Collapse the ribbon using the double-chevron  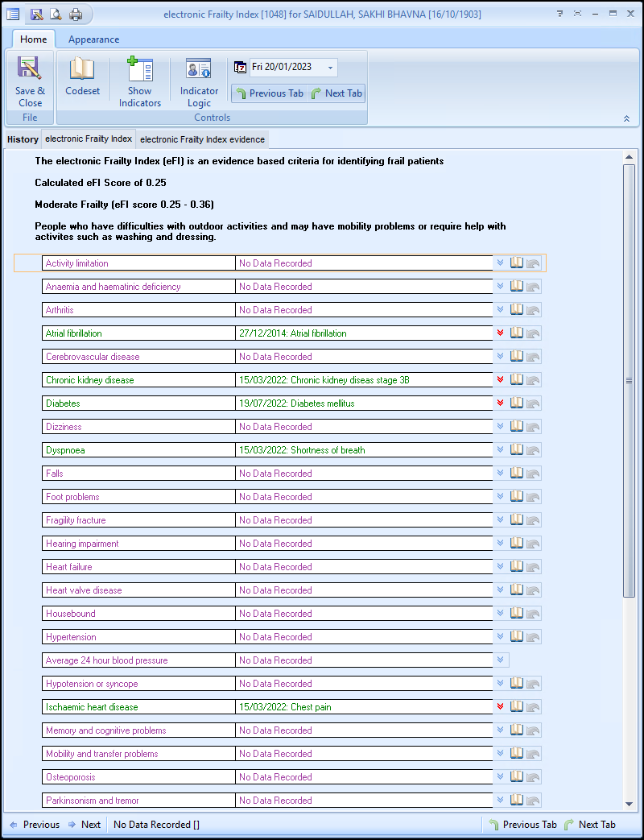[x=626, y=118]
